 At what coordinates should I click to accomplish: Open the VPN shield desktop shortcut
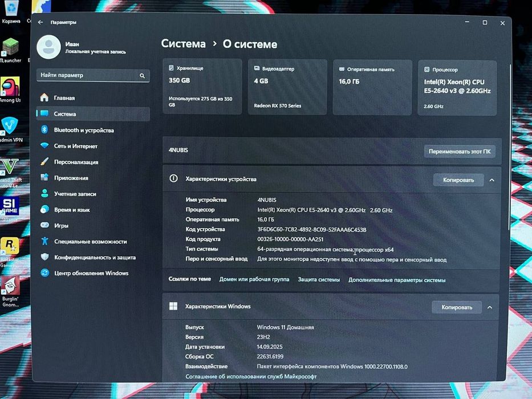point(10,129)
